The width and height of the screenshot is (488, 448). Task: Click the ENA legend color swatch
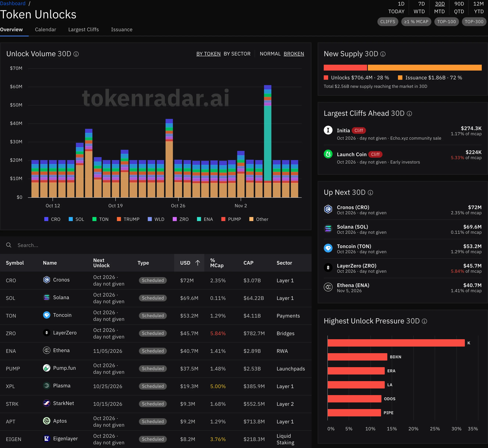tap(199, 219)
